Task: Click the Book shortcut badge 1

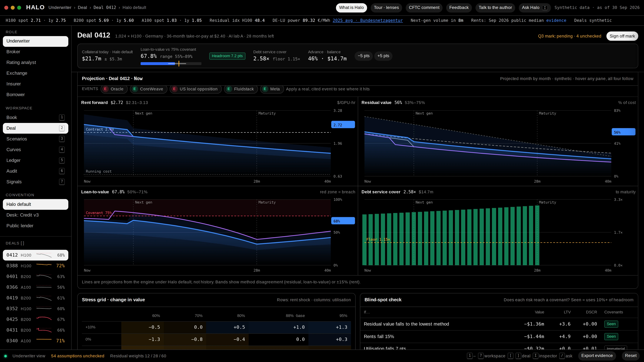Action: click(x=62, y=117)
